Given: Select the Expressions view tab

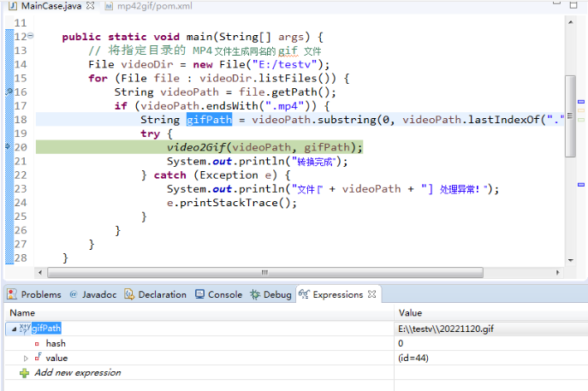Looking at the screenshot, I should click(337, 294).
